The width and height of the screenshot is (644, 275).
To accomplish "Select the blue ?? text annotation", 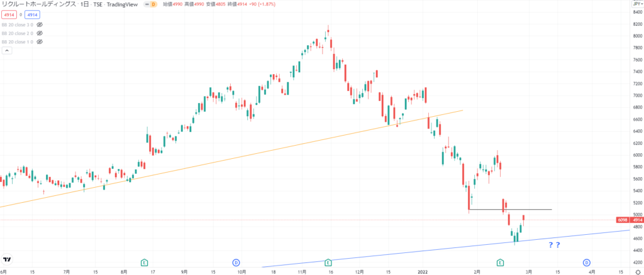I will pos(555,245).
